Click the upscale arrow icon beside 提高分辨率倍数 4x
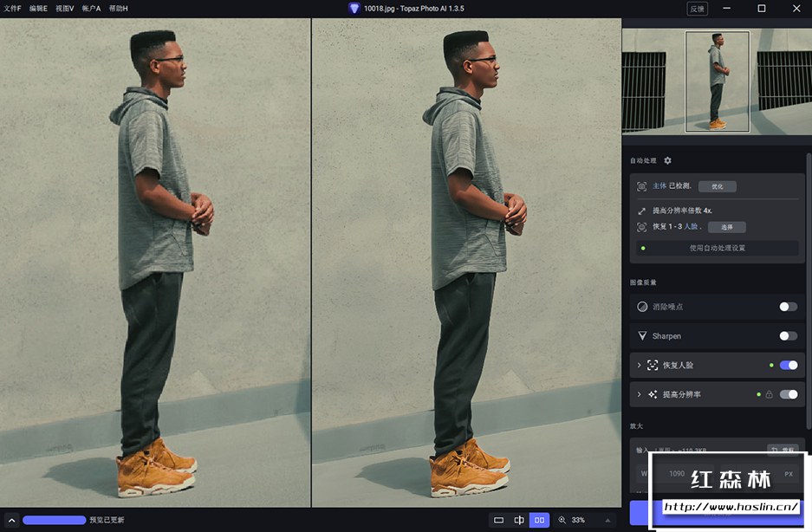The height and width of the screenshot is (532, 812). 641,211
